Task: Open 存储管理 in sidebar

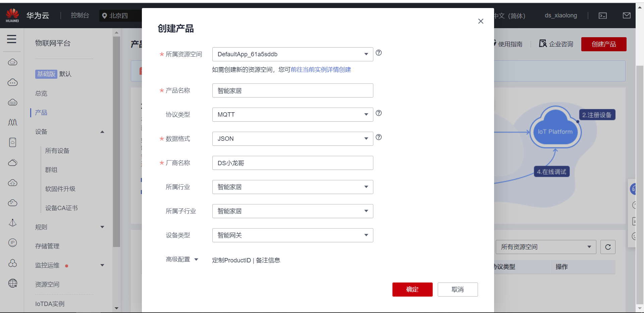Action: click(47, 246)
